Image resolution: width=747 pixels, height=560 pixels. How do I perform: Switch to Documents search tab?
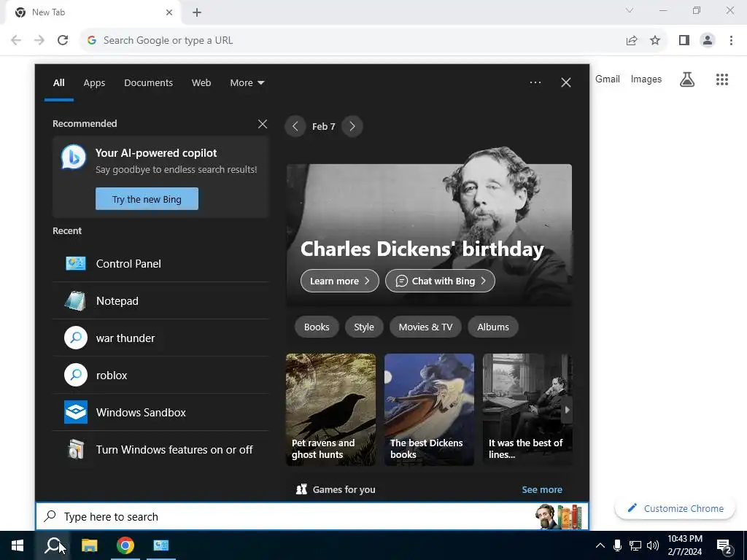coord(148,83)
